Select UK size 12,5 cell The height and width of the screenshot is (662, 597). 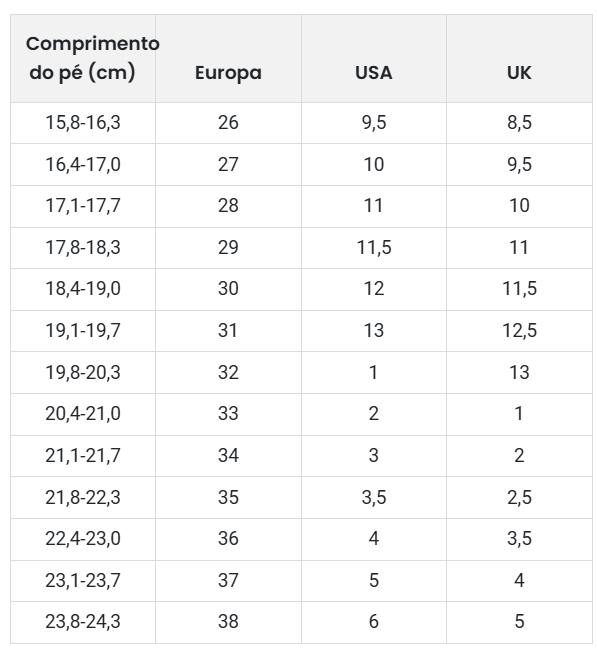point(519,331)
